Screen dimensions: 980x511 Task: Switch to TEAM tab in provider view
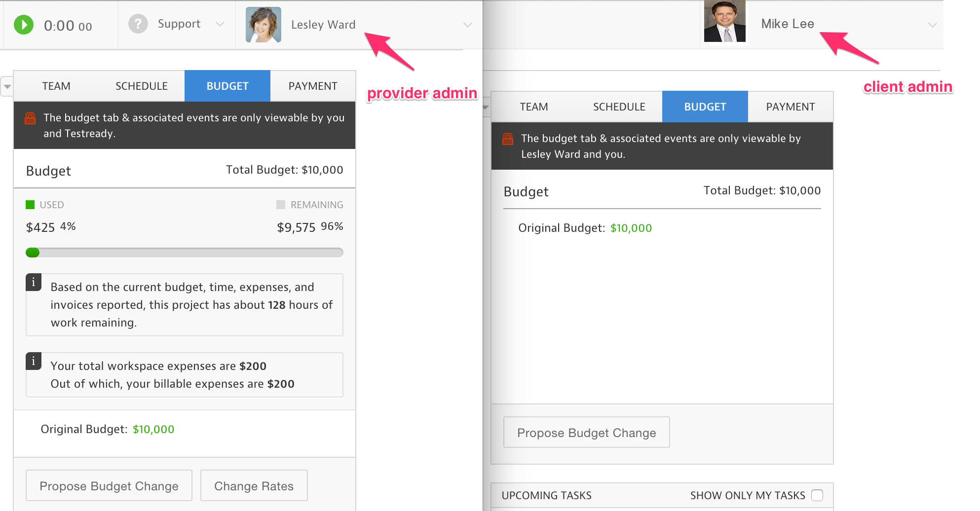[56, 86]
